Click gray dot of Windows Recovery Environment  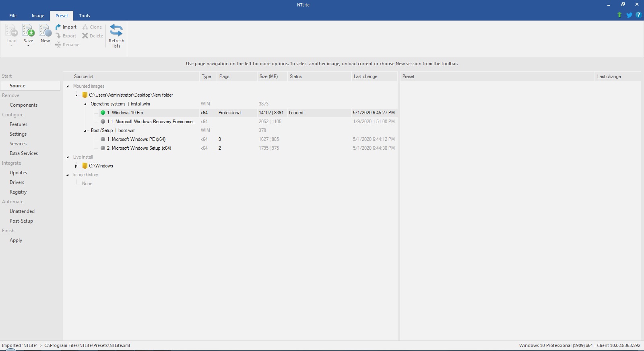pyautogui.click(x=103, y=122)
